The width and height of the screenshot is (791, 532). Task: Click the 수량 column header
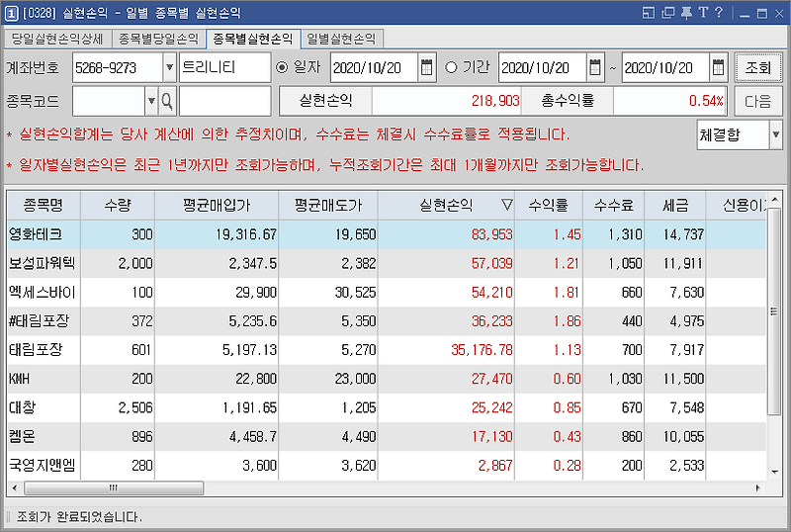(117, 205)
